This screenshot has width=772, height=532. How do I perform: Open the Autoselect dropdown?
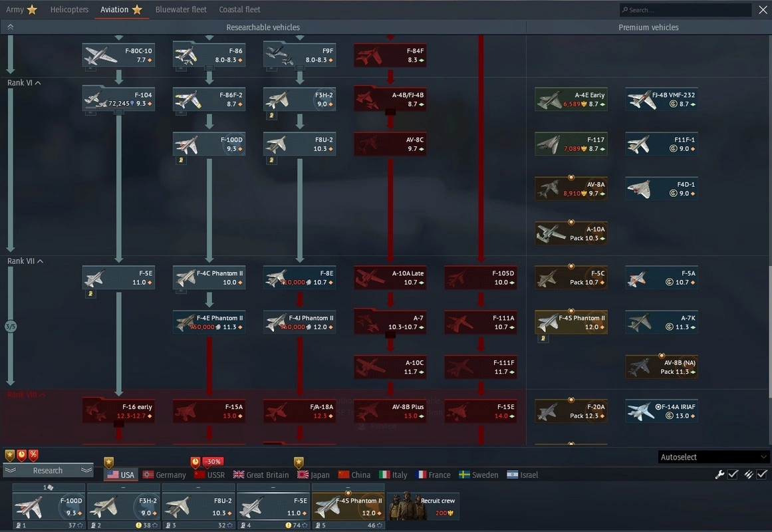point(713,457)
